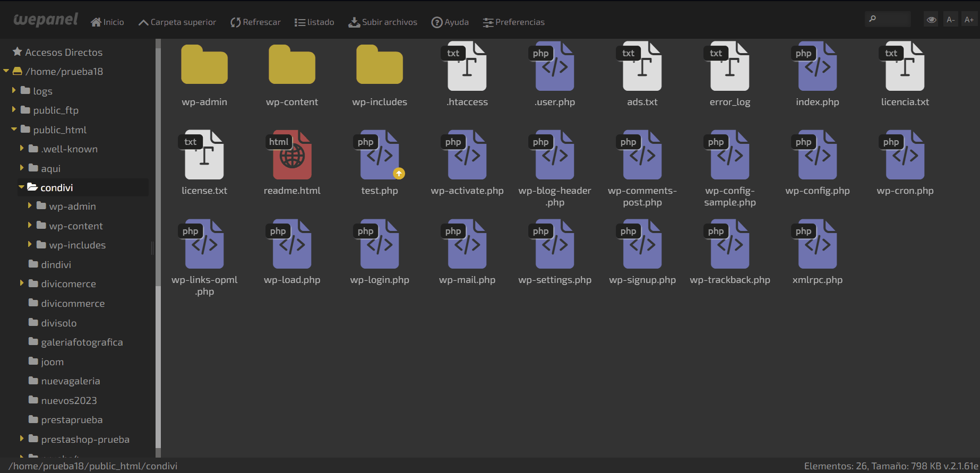The width and height of the screenshot is (980, 473).
Task: Select the wp-config.php file icon
Action: point(817,155)
